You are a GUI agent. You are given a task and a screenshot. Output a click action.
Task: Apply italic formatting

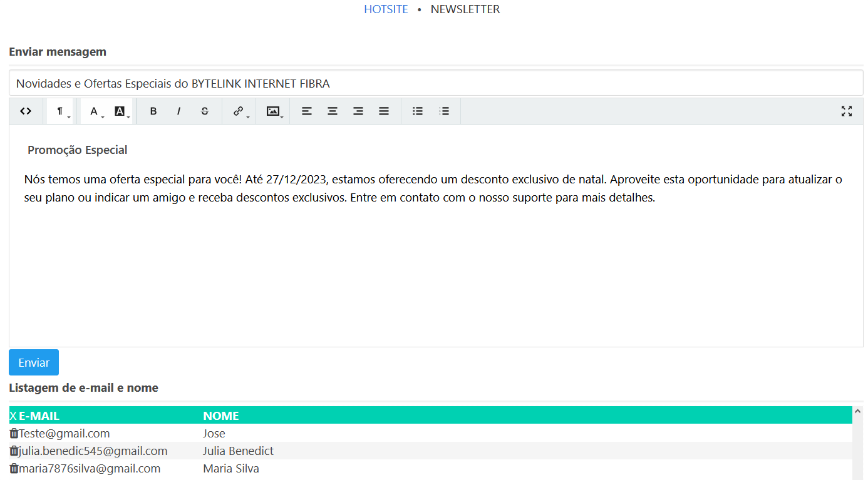point(178,111)
